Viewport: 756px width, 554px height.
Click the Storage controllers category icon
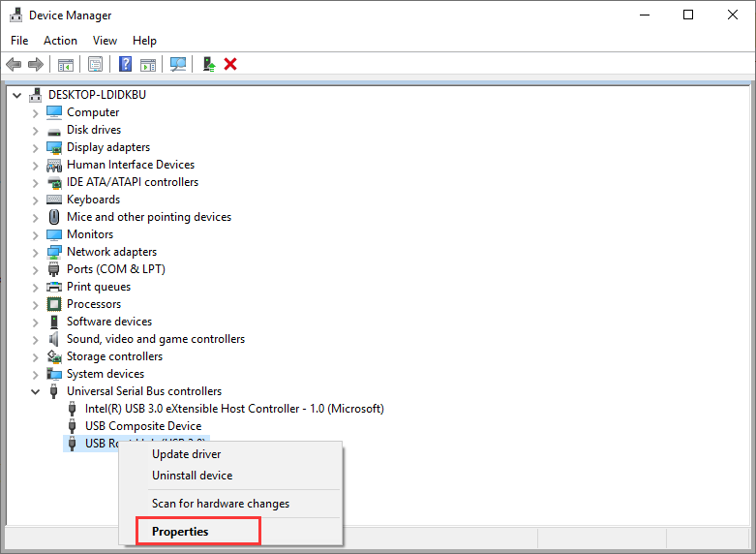pyautogui.click(x=54, y=356)
